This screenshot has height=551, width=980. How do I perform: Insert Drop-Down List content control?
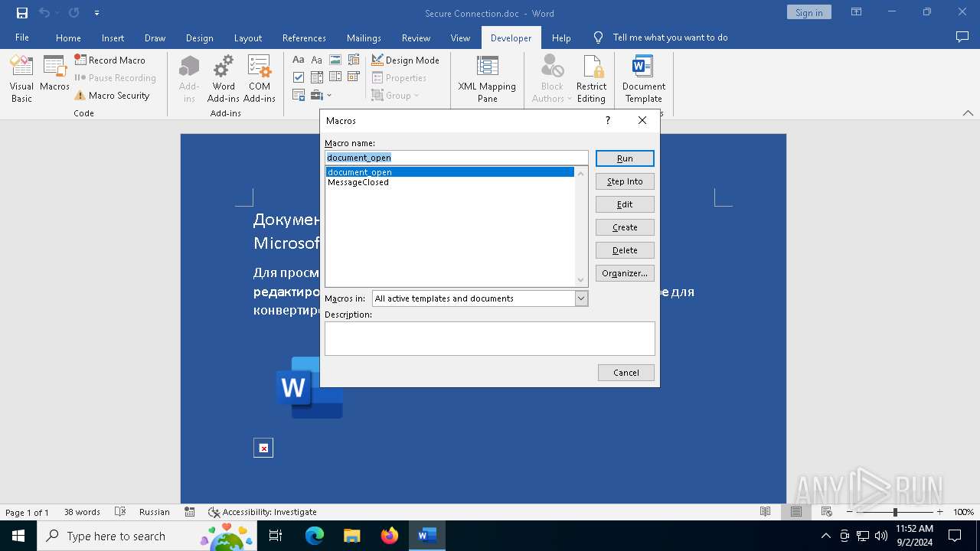click(x=335, y=77)
